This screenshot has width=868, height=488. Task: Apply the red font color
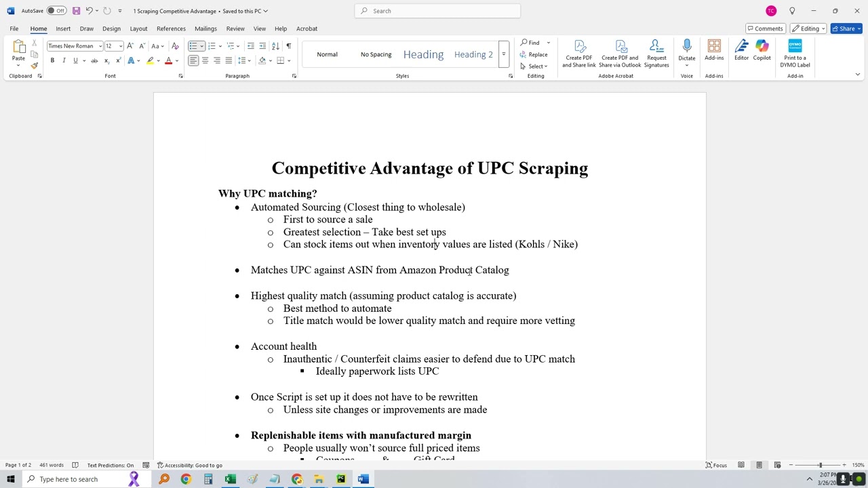169,60
